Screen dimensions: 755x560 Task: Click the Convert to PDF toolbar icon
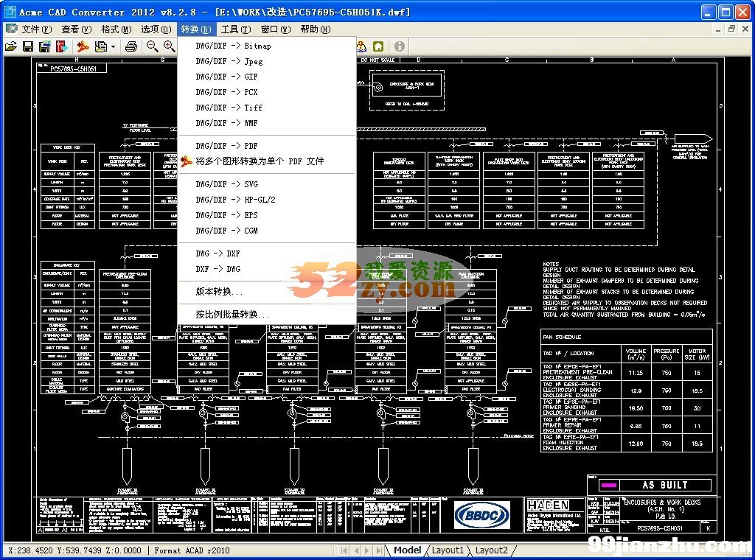pyautogui.click(x=83, y=46)
